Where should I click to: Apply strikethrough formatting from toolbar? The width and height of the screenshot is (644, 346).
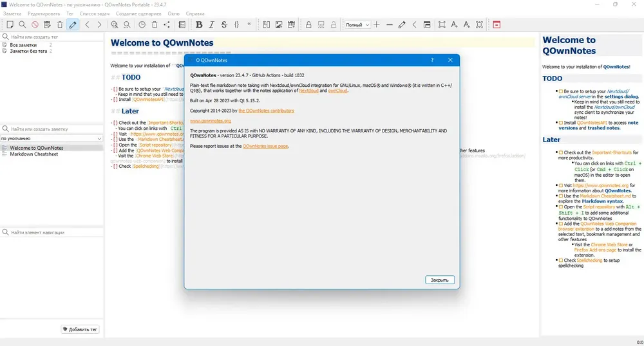(x=224, y=24)
